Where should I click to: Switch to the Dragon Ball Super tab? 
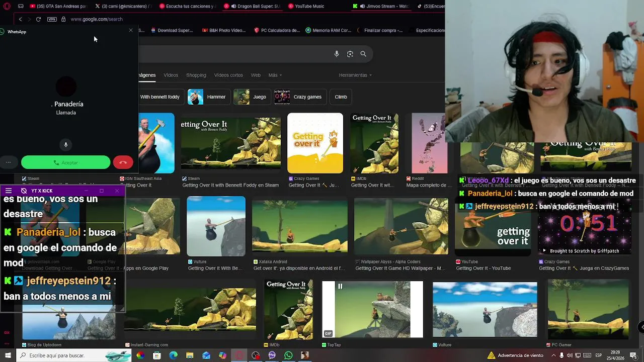pyautogui.click(x=252, y=6)
